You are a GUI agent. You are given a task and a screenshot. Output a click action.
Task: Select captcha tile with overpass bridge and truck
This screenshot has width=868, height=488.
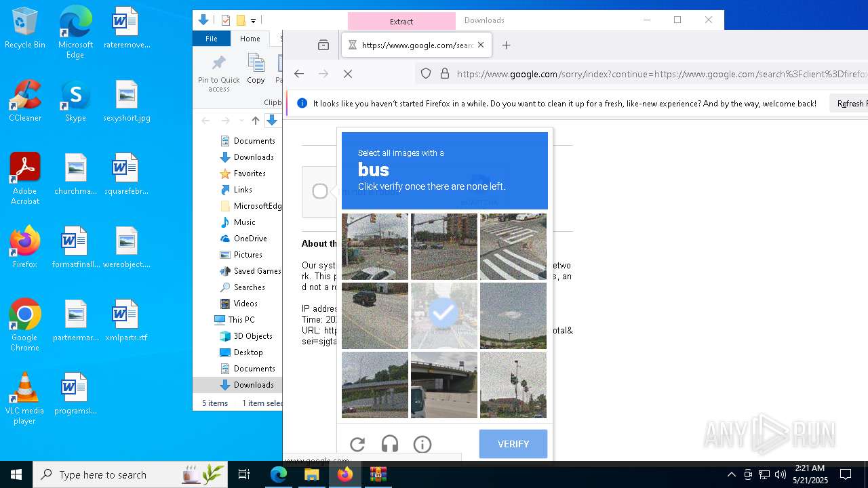[444, 385]
